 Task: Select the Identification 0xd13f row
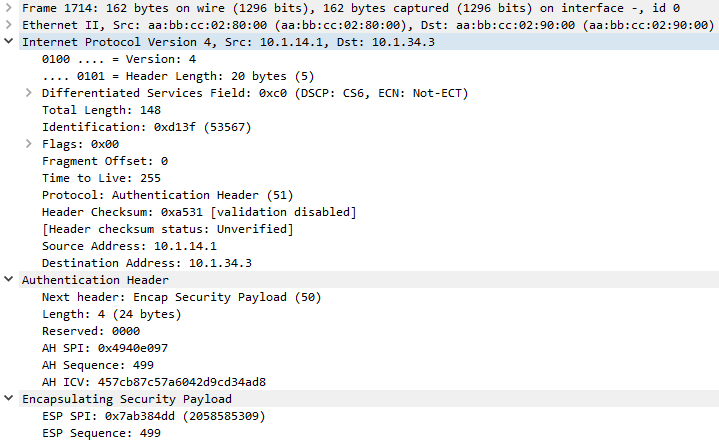click(x=132, y=127)
